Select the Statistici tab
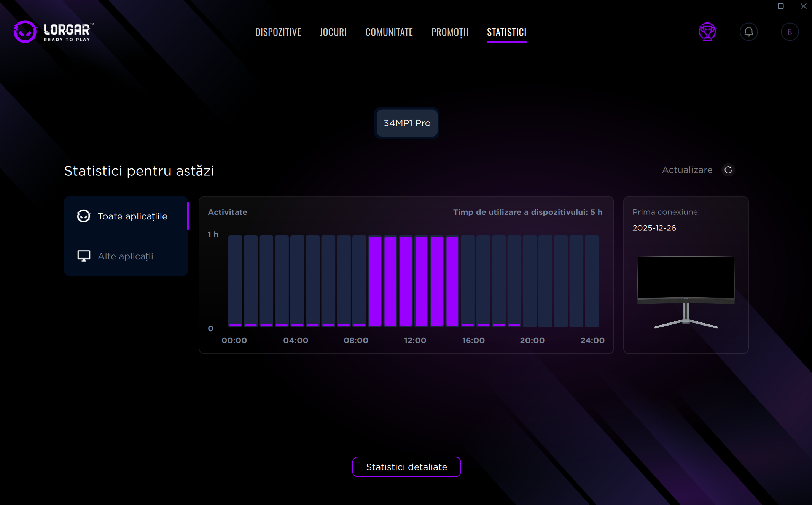The height and width of the screenshot is (505, 812). pos(506,32)
